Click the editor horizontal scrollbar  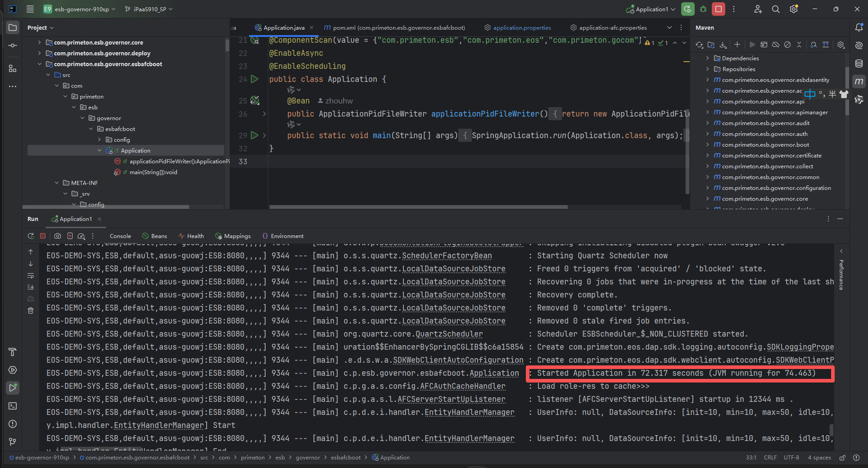pos(418,207)
